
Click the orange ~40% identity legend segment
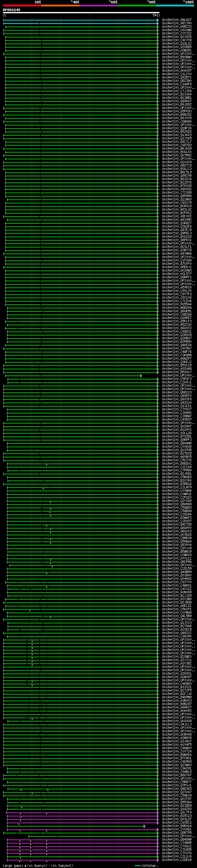tap(60, 6)
